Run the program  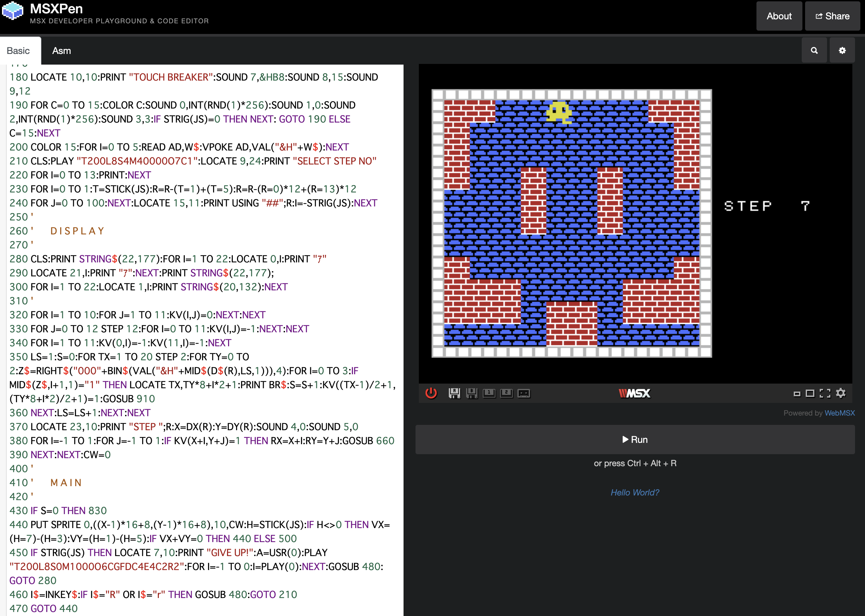tap(635, 440)
